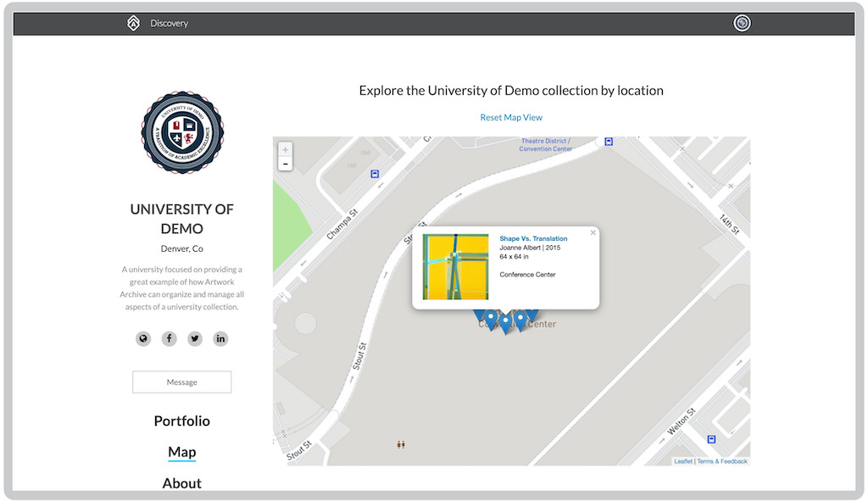Click the Leaflet attribution link
The image size is (868, 502).
click(x=683, y=460)
